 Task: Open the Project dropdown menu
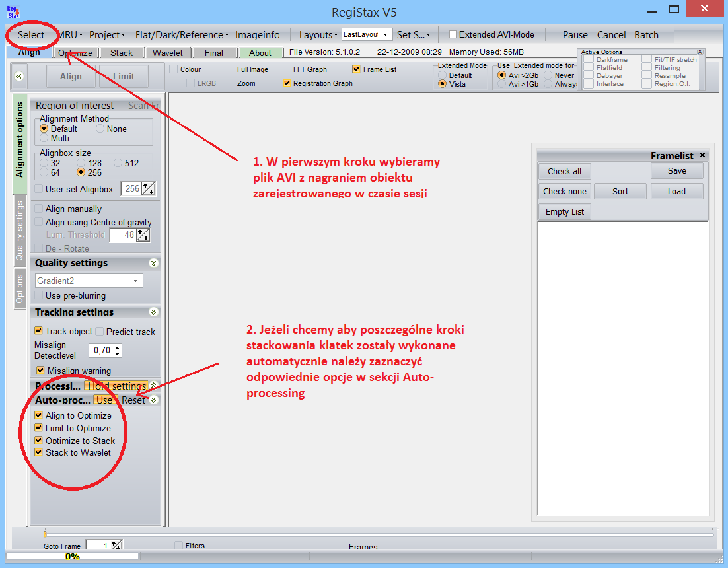point(107,35)
